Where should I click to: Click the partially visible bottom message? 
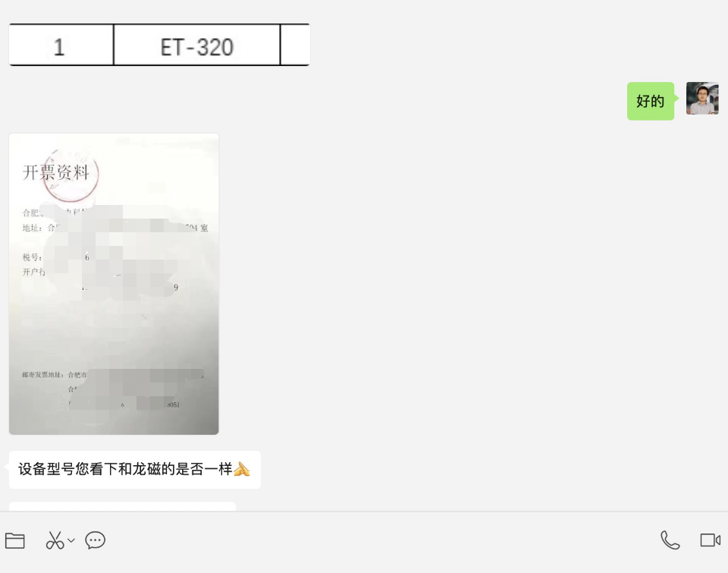click(122, 506)
